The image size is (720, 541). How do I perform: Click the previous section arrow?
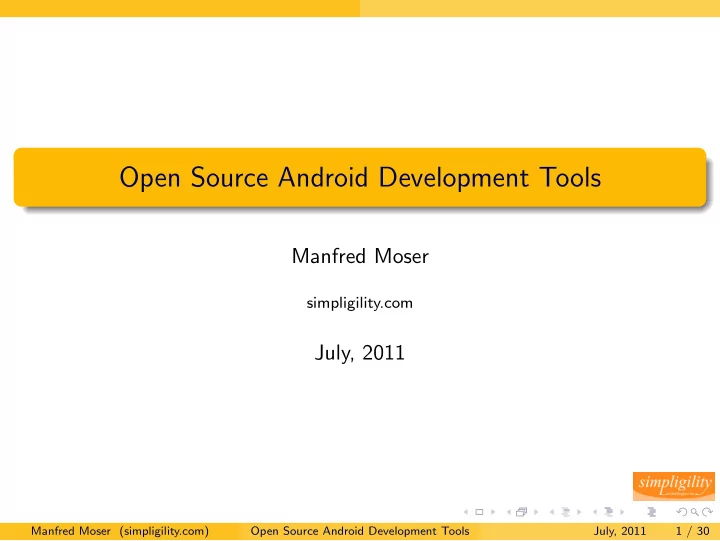click(595, 512)
